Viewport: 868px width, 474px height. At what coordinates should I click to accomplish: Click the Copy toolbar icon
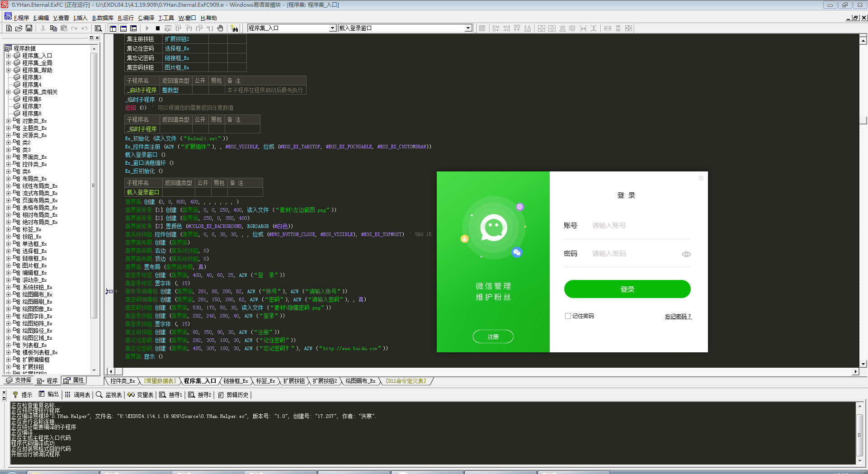point(53,28)
